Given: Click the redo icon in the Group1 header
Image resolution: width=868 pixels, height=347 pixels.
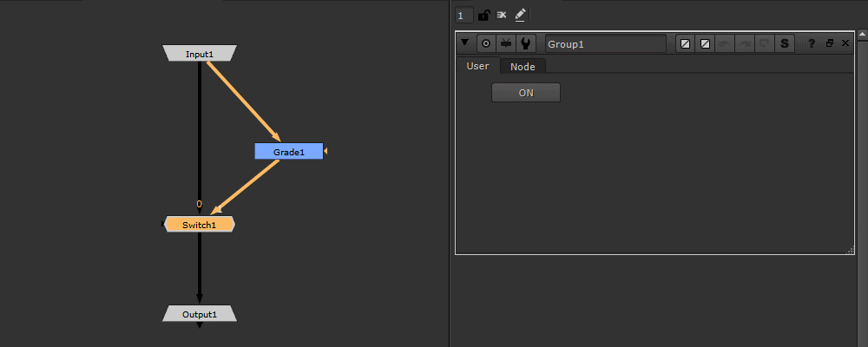Looking at the screenshot, I should click(x=745, y=43).
